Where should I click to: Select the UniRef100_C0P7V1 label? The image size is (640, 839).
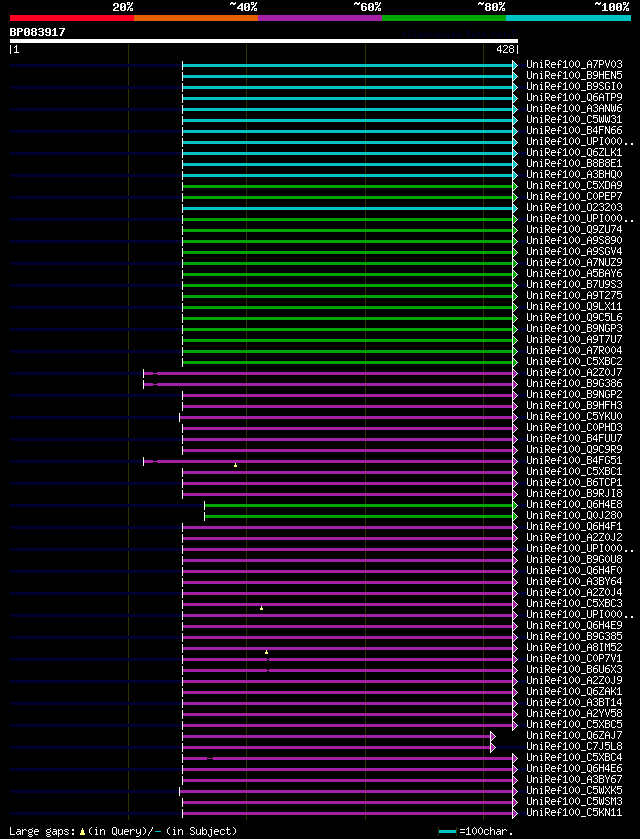point(574,659)
